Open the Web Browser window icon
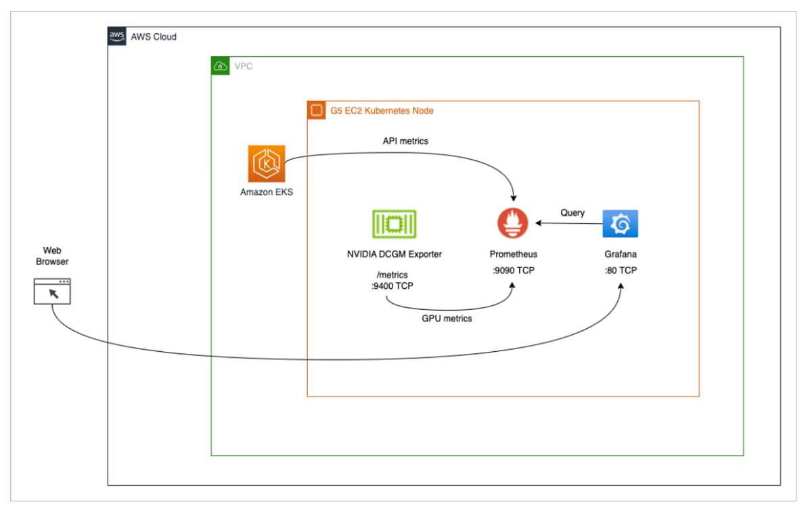Image resolution: width=812 pixels, height=519 pixels. click(x=52, y=291)
